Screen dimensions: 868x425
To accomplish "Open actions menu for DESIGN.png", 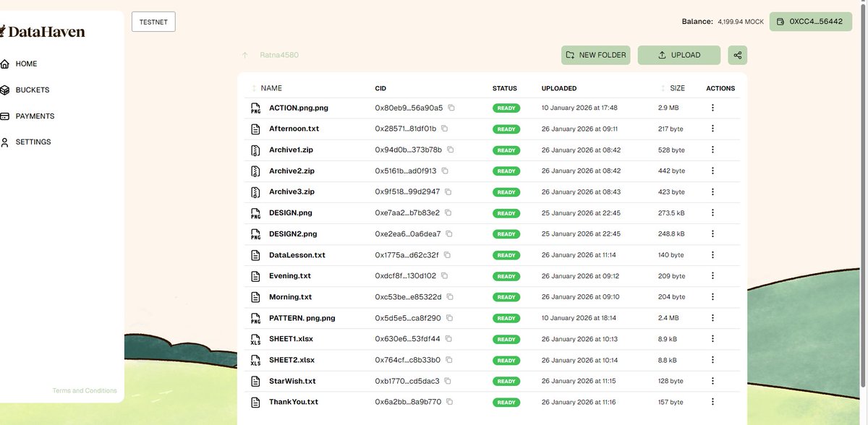I will 712,212.
